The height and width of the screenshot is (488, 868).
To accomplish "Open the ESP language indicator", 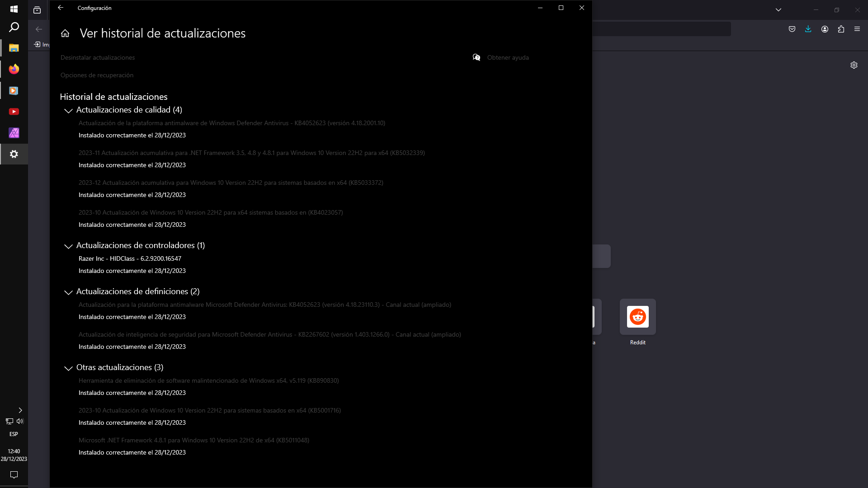I will (x=14, y=434).
